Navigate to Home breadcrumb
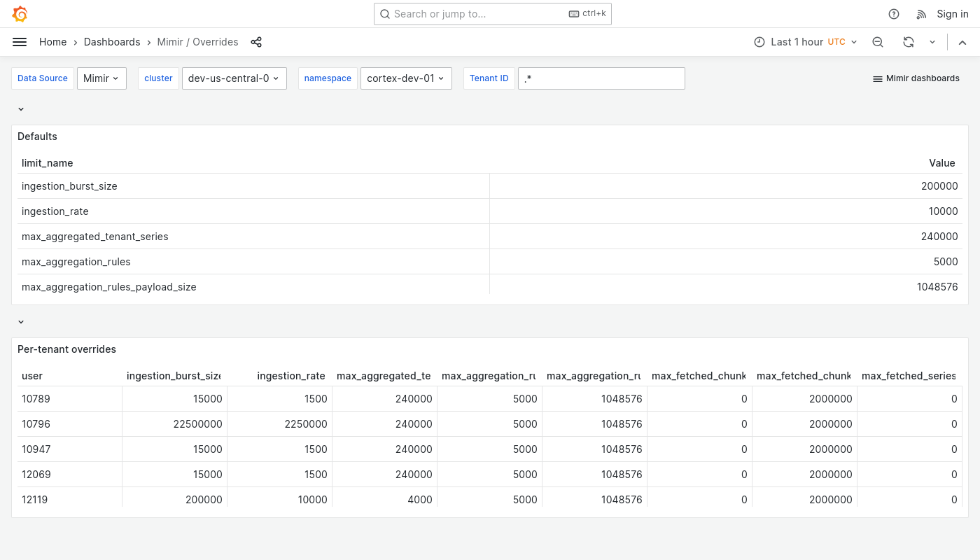Viewport: 980px width, 560px height. [52, 42]
